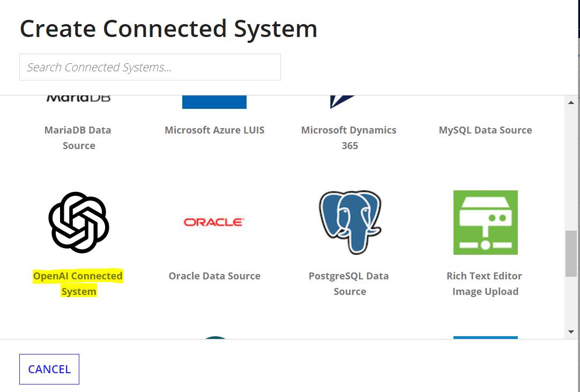Click the PostgreSQL Data Source label

[x=350, y=283]
